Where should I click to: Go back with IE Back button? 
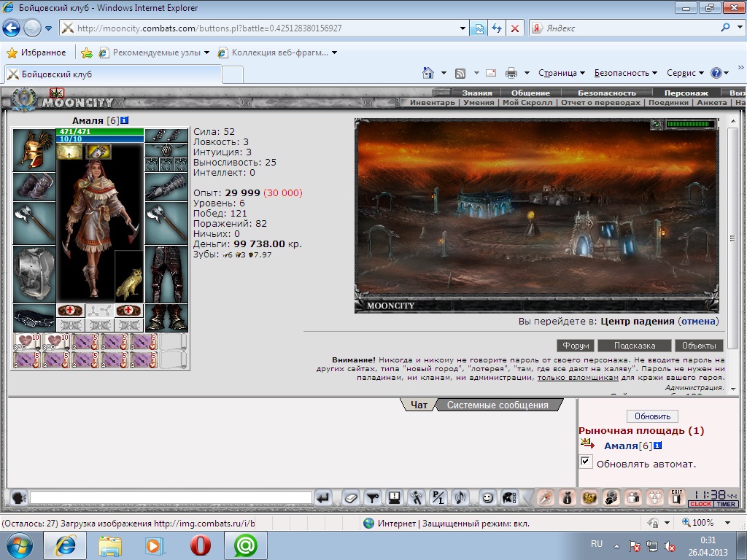pyautogui.click(x=12, y=28)
